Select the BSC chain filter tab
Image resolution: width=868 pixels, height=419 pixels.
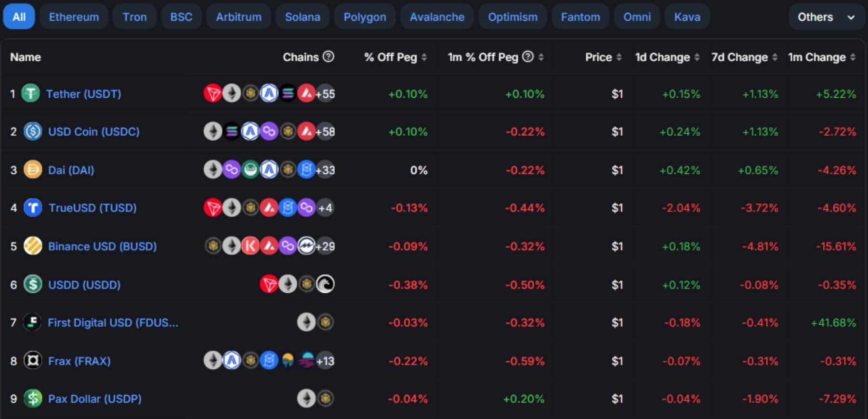pyautogui.click(x=181, y=17)
